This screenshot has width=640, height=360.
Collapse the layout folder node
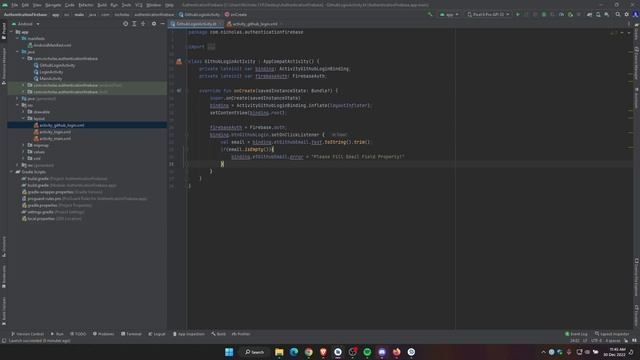(x=24, y=118)
